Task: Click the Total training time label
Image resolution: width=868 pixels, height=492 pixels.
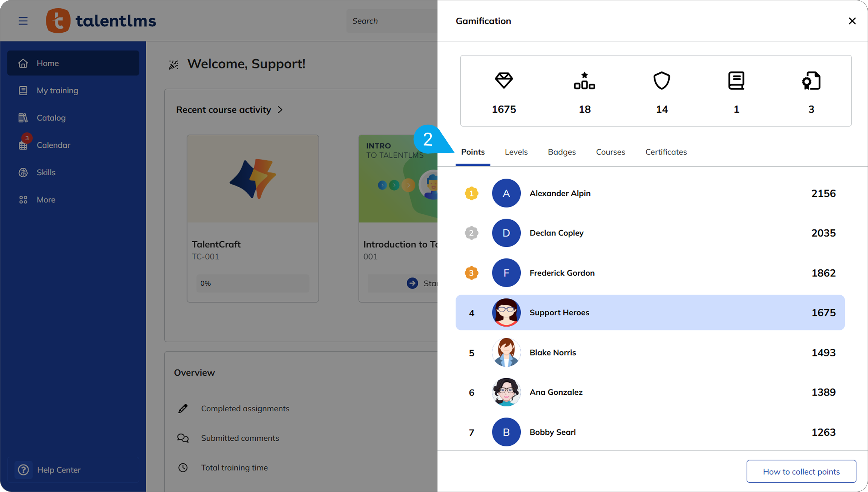Action: [234, 468]
